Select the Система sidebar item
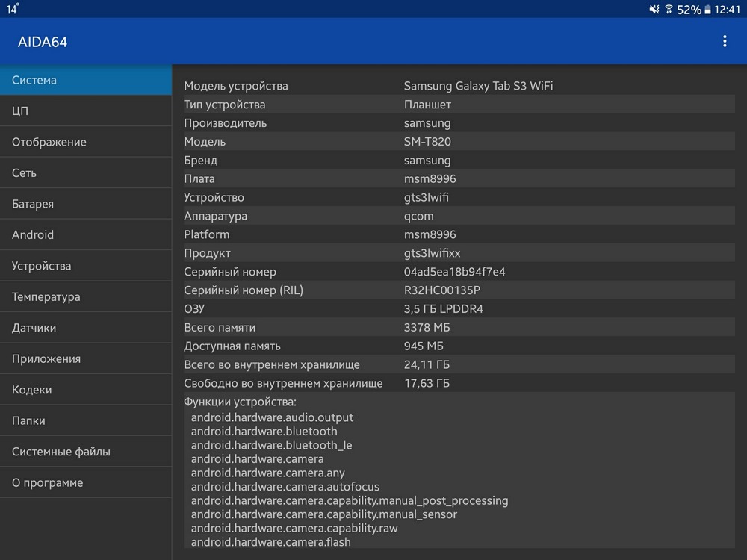The image size is (747, 560). point(86,80)
